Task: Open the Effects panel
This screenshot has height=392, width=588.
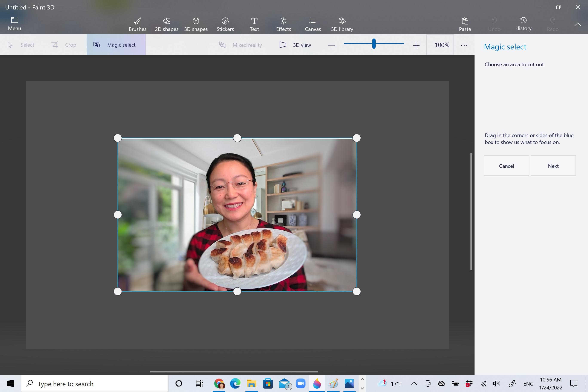Action: tap(283, 24)
